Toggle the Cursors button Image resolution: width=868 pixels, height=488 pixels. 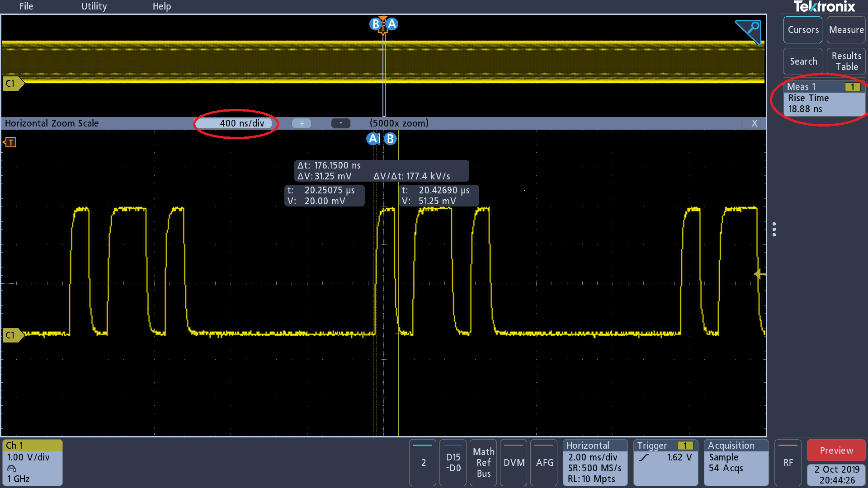(803, 30)
